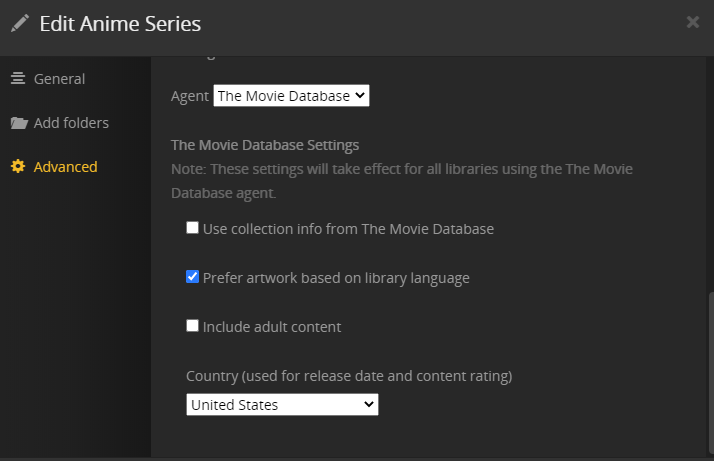
Task: Select the Advanced tab
Action: coord(65,167)
